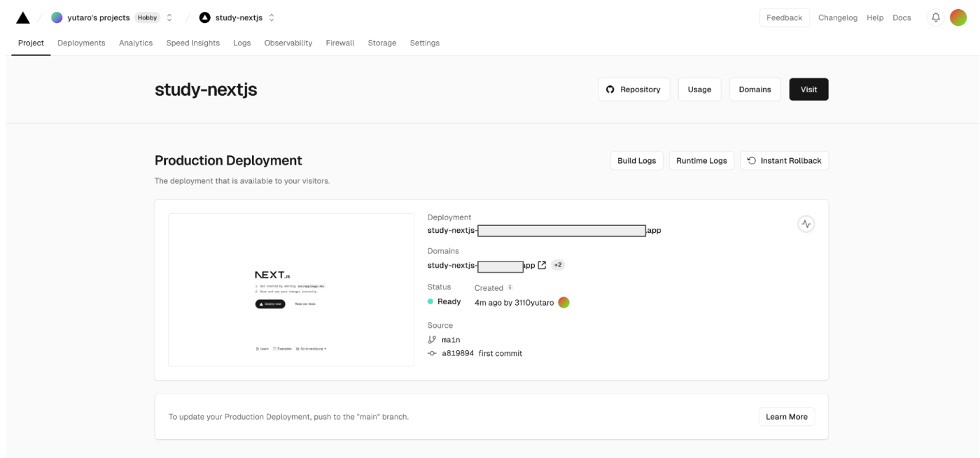
Task: Go to the Speed Insights tab
Action: click(193, 43)
